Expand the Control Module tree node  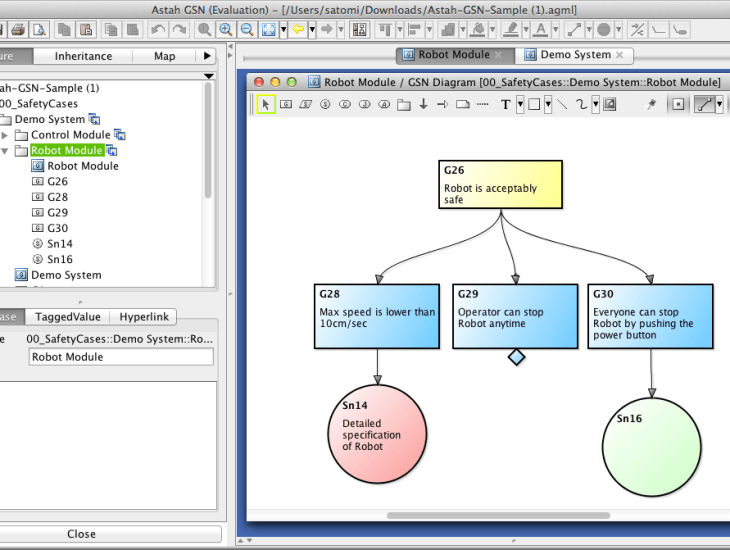click(x=5, y=135)
